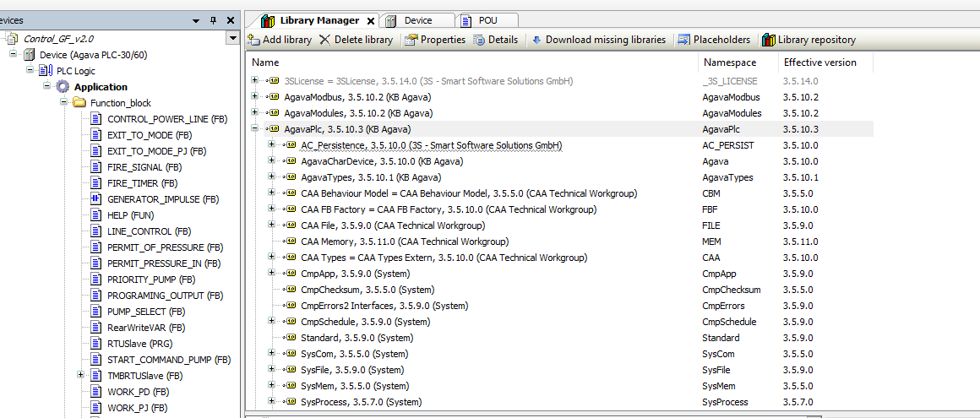Select the GENERATOR_IMPULSE function block icon

[x=95, y=199]
